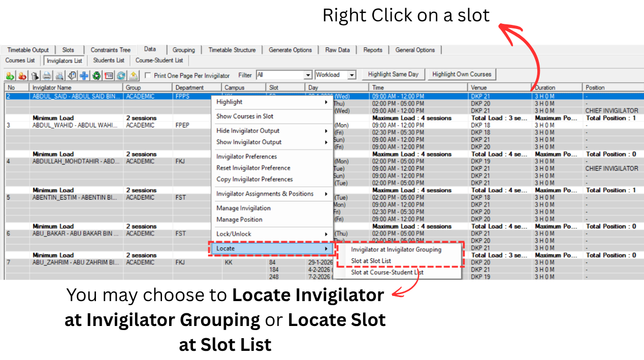The image size is (644, 360).
Task: Choose Show Courses in Slot
Action: [x=272, y=116]
